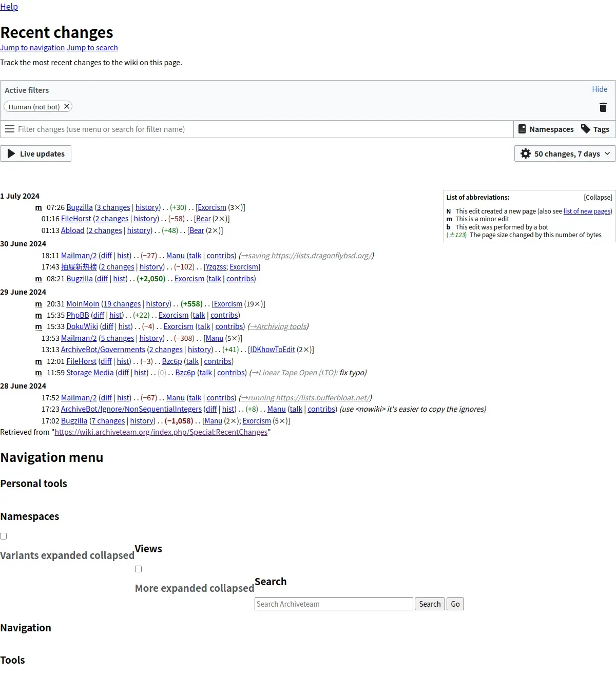Open history of MoinMoin
The width and height of the screenshot is (616, 676).
pyautogui.click(x=158, y=304)
